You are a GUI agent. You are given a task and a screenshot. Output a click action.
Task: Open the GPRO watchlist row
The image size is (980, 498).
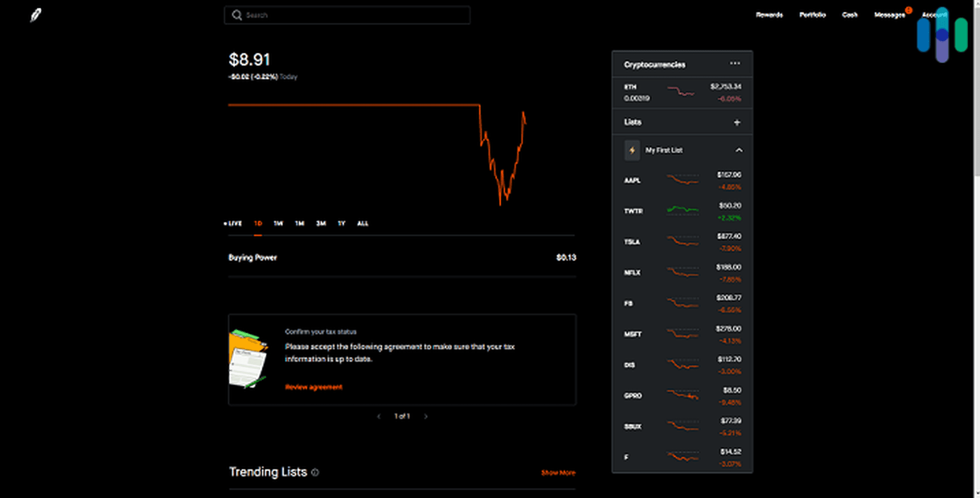pyautogui.click(x=682, y=396)
